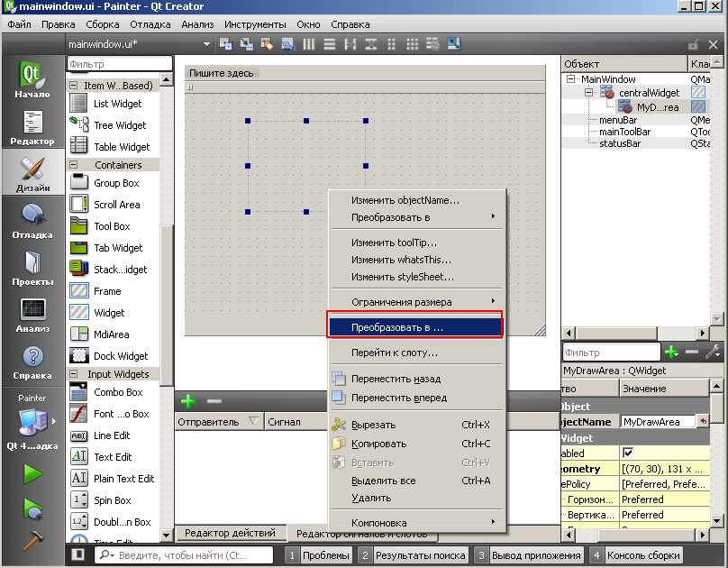Image resolution: width=728 pixels, height=568 pixels.
Task: Expand the Компоновка submenu
Action: tap(416, 523)
